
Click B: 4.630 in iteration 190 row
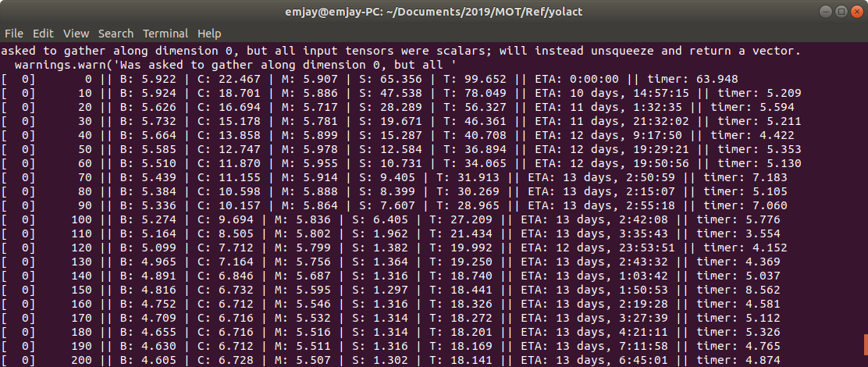[148, 347]
